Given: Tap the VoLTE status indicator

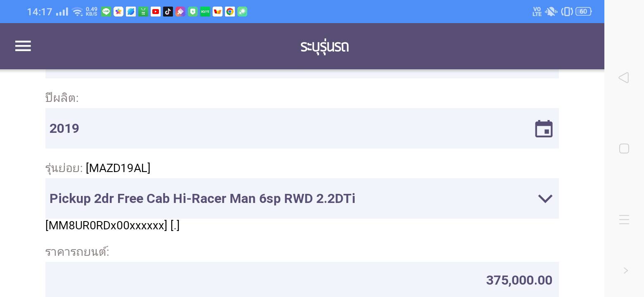Looking at the screenshot, I should (537, 12).
